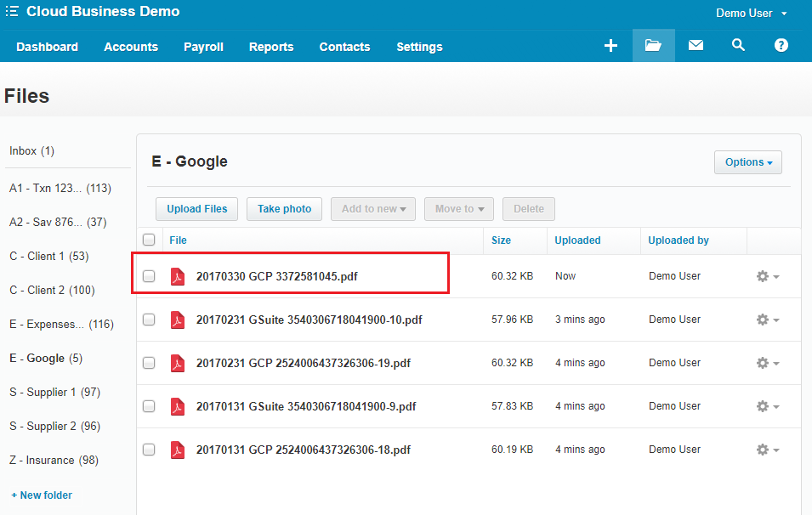Open gear menu for GCP 2524006437326306-18.pdf
The height and width of the screenshot is (515, 812).
768,450
